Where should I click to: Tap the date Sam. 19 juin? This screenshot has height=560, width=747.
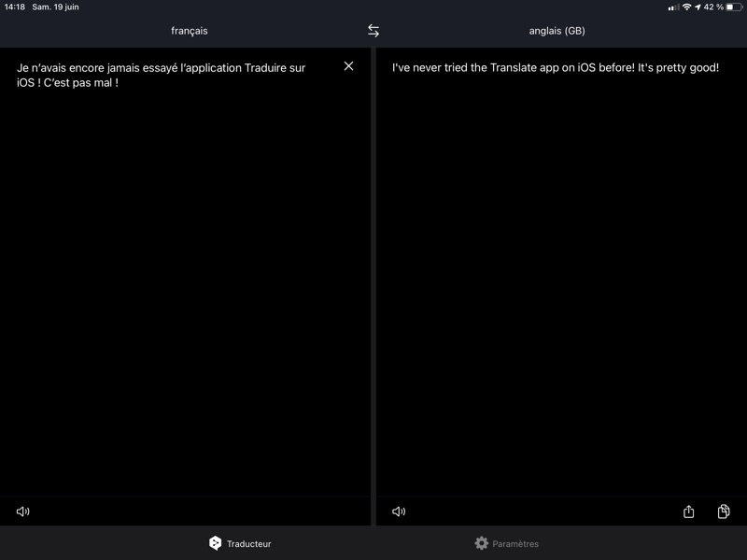pos(55,7)
